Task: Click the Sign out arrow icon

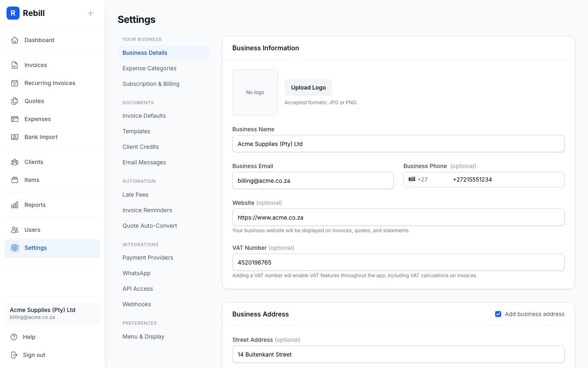Action: coord(14,355)
